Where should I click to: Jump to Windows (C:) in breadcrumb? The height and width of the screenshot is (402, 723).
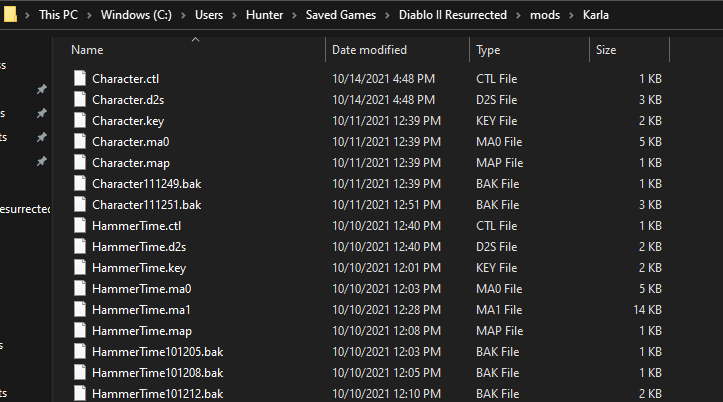tap(136, 15)
